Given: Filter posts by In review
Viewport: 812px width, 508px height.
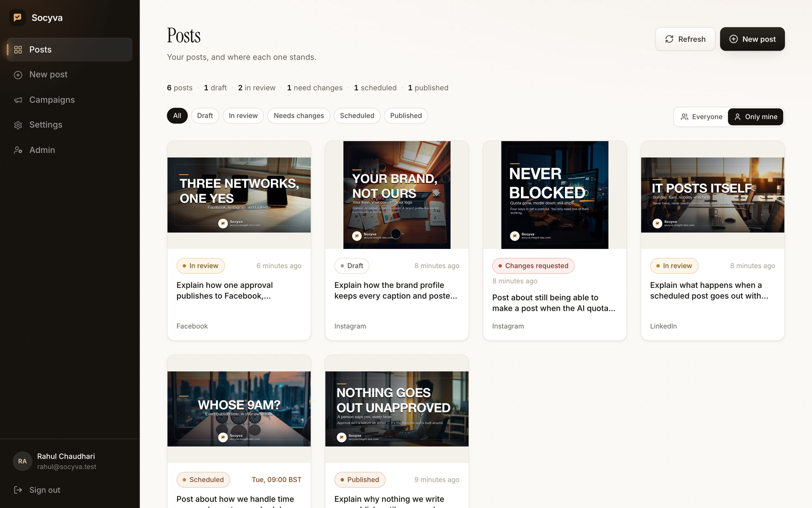Looking at the screenshot, I should [x=243, y=116].
